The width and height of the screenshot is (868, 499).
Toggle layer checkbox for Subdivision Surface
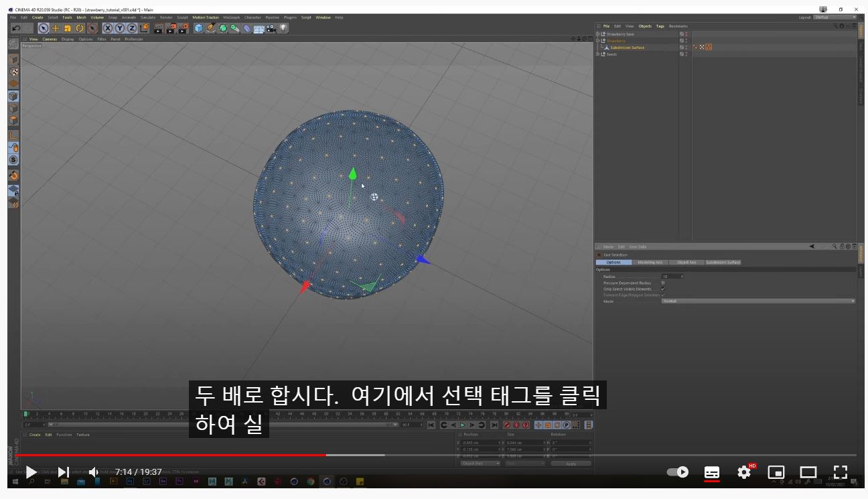point(682,48)
